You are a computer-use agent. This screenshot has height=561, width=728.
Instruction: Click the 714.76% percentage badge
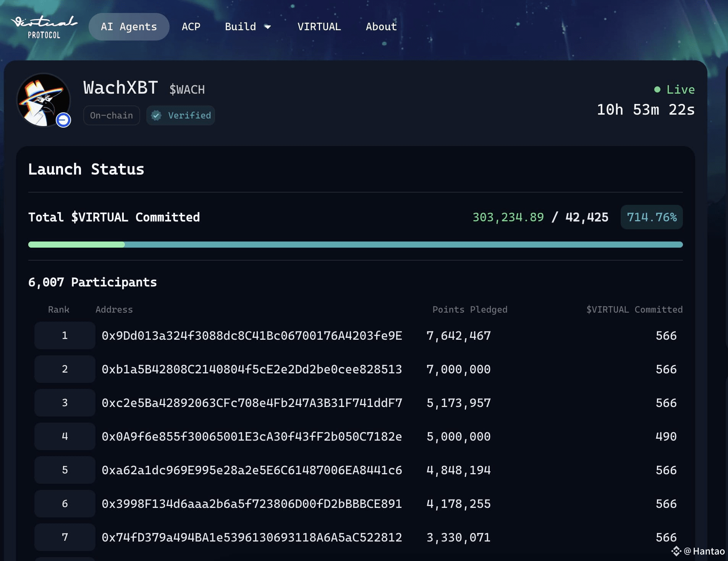click(x=652, y=217)
